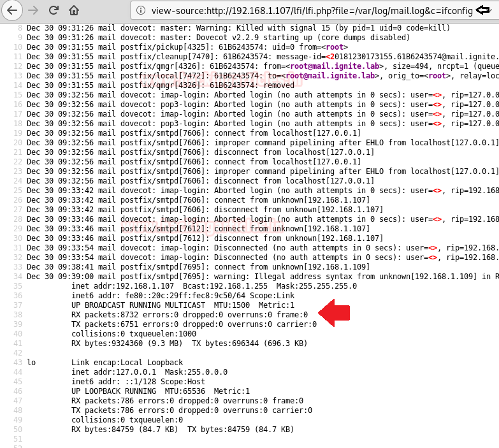The image size is (499, 448).
Task: Go forward with the forward arrow button
Action: [x=33, y=10]
